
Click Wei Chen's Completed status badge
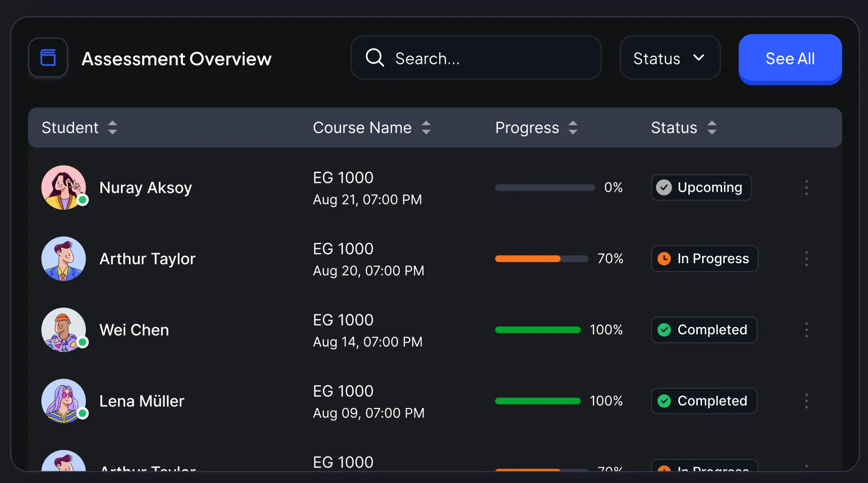point(704,330)
